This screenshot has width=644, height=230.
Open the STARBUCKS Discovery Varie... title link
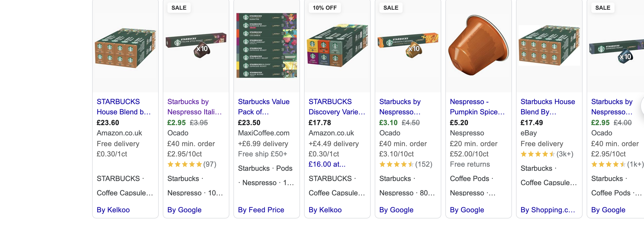[x=337, y=107]
